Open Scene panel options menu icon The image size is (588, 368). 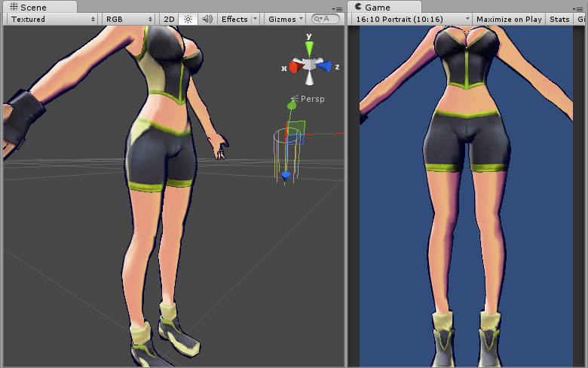point(337,8)
